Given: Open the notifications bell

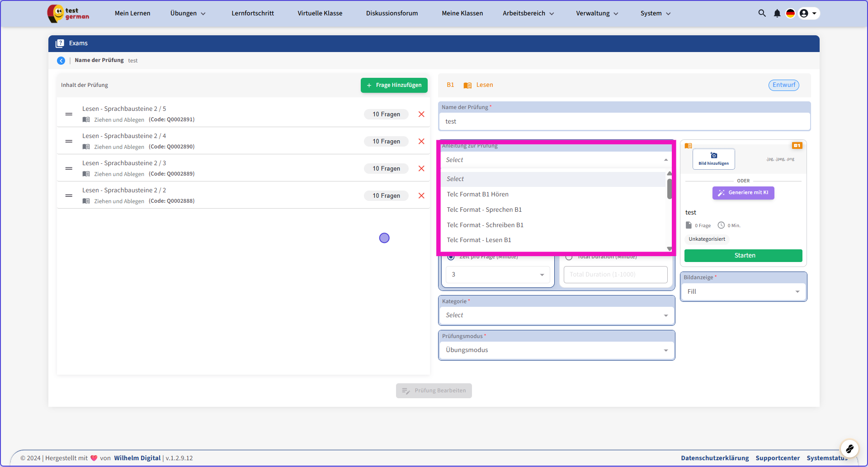Looking at the screenshot, I should pyautogui.click(x=777, y=13).
